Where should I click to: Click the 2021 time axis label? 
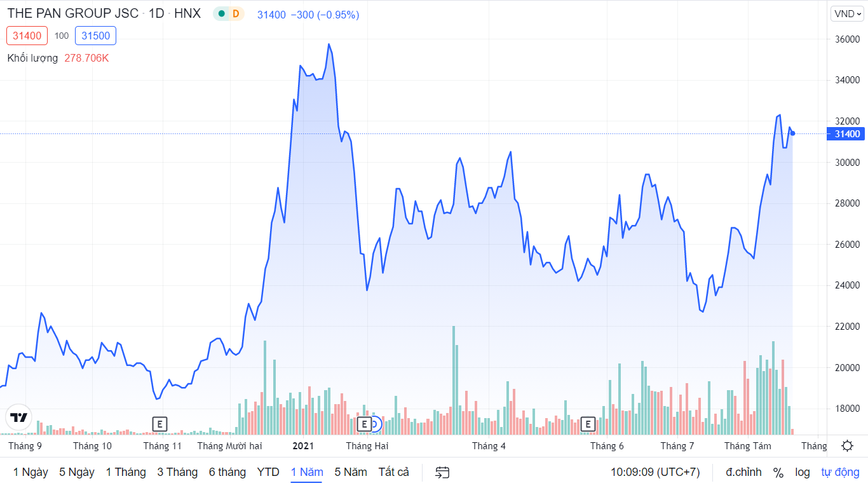pyautogui.click(x=303, y=445)
